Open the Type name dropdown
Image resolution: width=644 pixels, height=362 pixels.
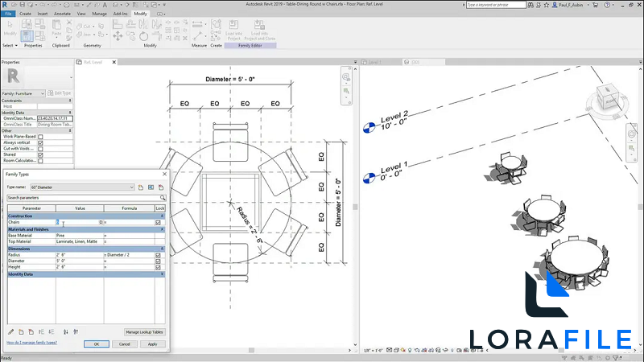pyautogui.click(x=131, y=187)
